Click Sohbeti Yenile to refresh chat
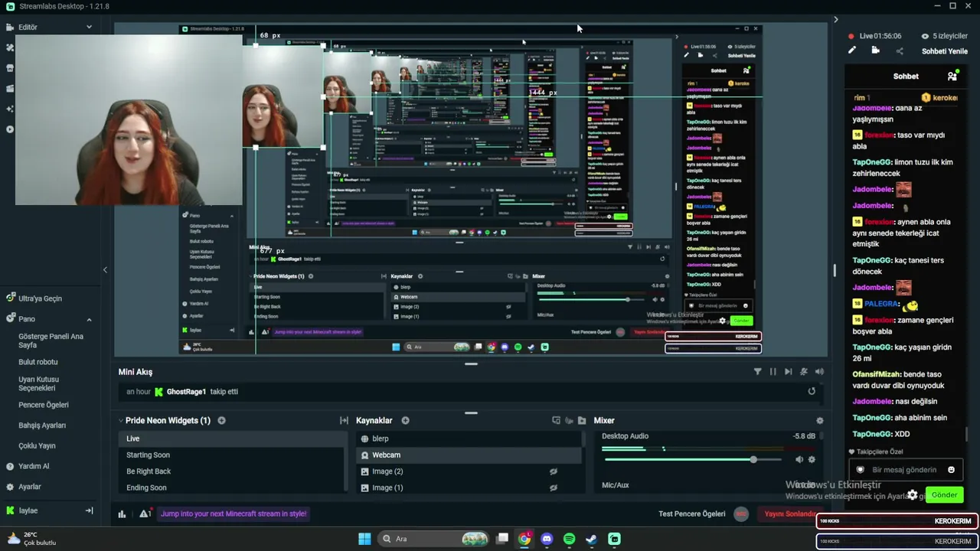This screenshot has width=980, height=551. point(945,51)
